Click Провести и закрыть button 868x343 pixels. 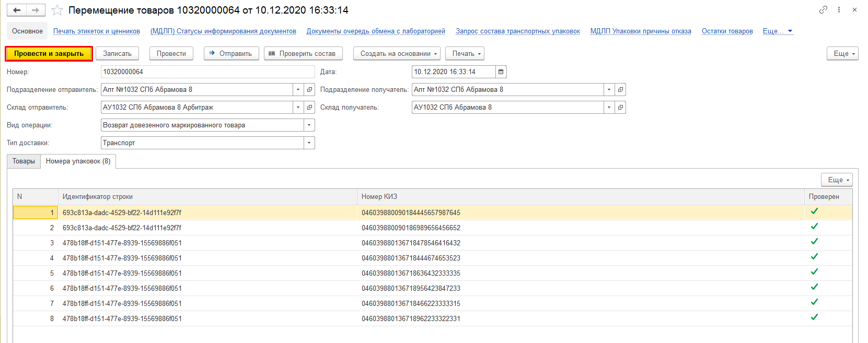[49, 54]
